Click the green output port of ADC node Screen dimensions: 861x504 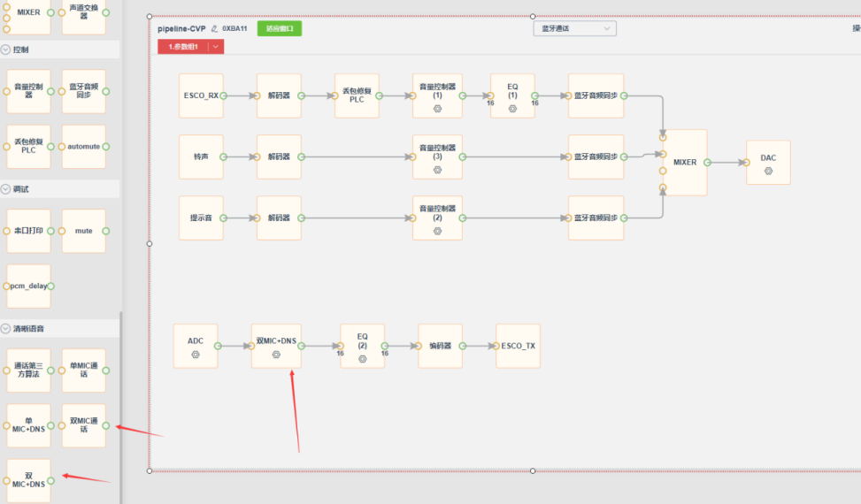click(x=218, y=346)
